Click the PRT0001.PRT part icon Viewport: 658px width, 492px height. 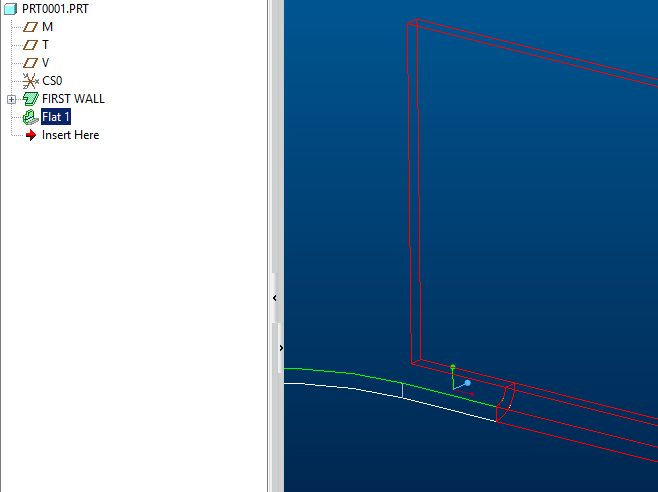[x=10, y=9]
